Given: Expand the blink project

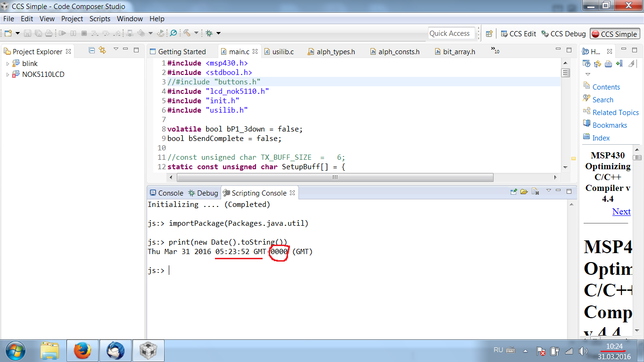Looking at the screenshot, I should point(7,63).
